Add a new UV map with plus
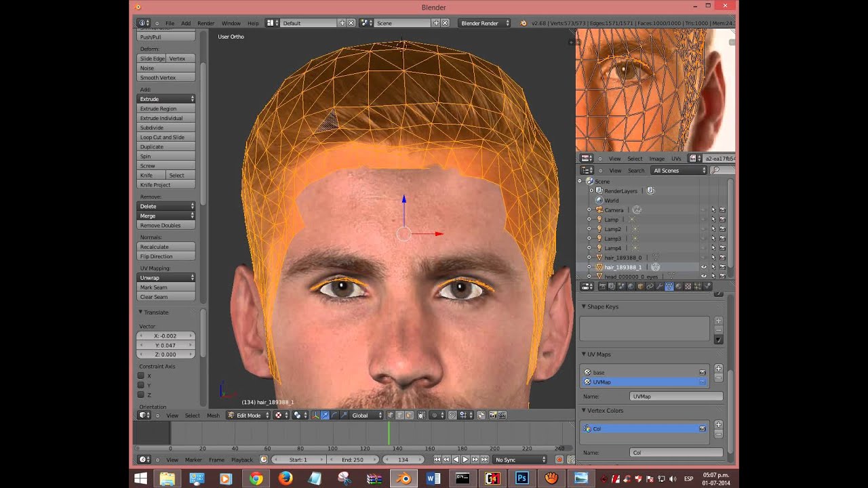 (719, 368)
